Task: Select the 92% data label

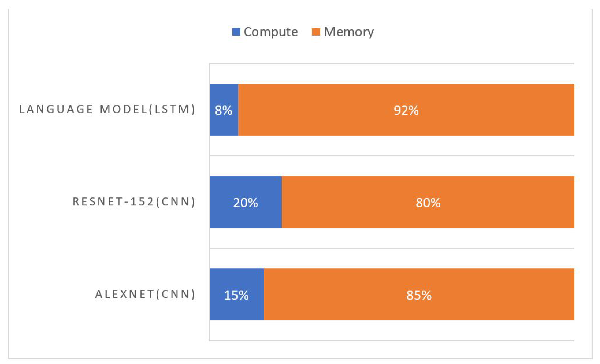Action: tap(406, 110)
